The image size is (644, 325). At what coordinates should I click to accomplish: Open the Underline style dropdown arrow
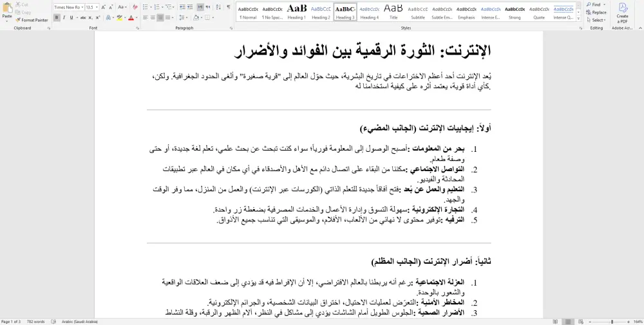(77, 17)
